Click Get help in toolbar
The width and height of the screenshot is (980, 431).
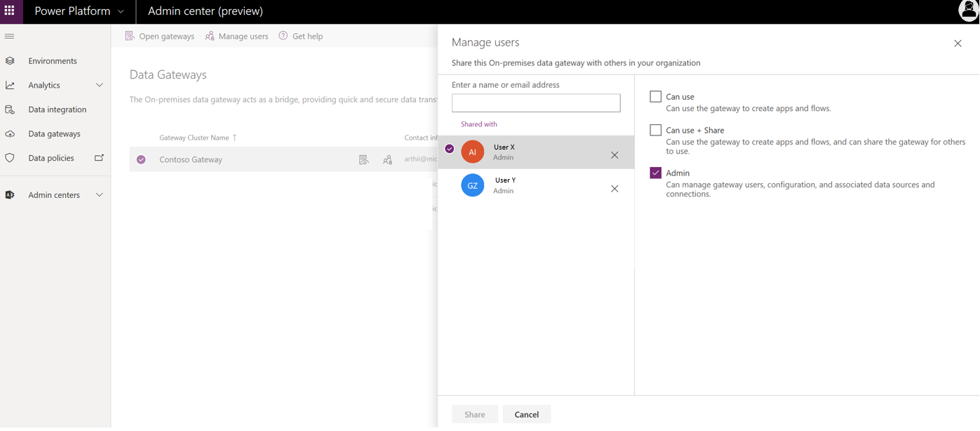pos(301,37)
